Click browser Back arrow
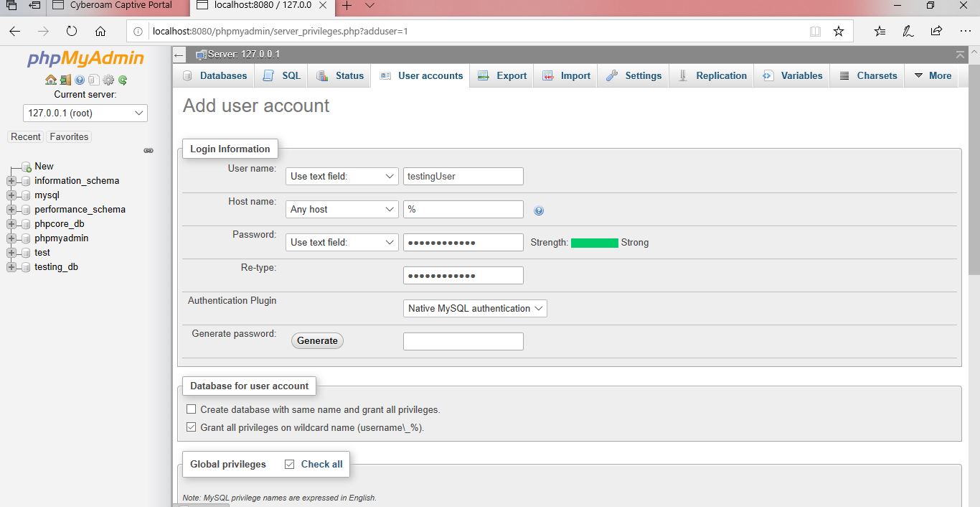The image size is (980, 507). [15, 31]
